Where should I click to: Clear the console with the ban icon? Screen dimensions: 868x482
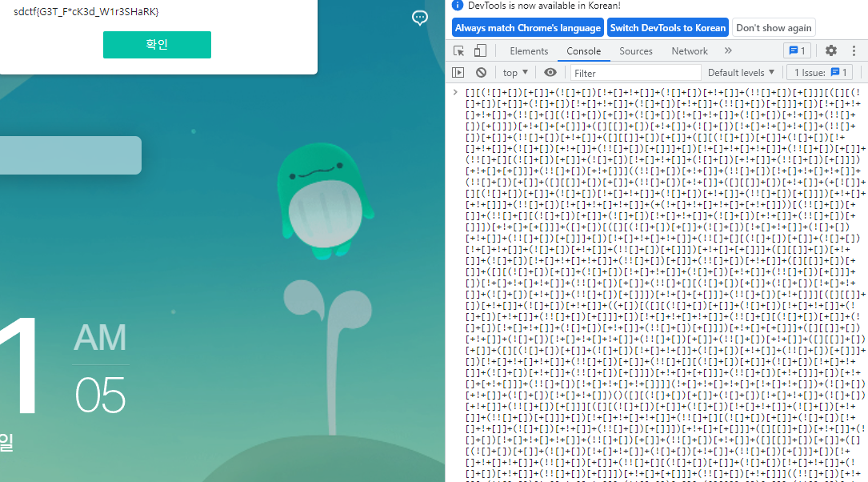pos(481,73)
